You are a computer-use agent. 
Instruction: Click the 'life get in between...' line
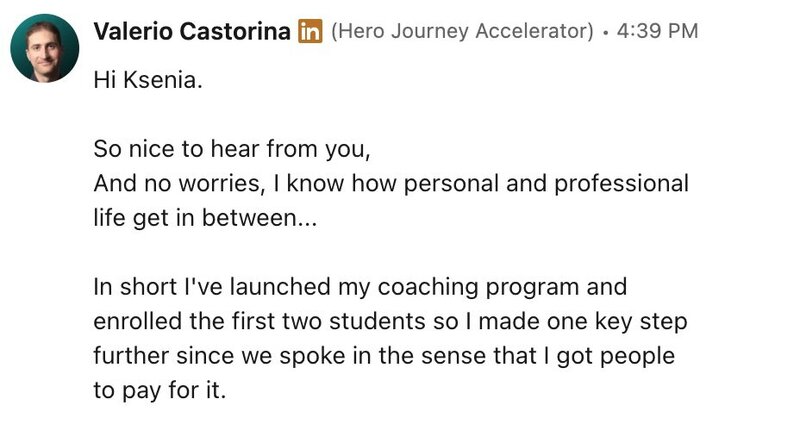(x=205, y=218)
